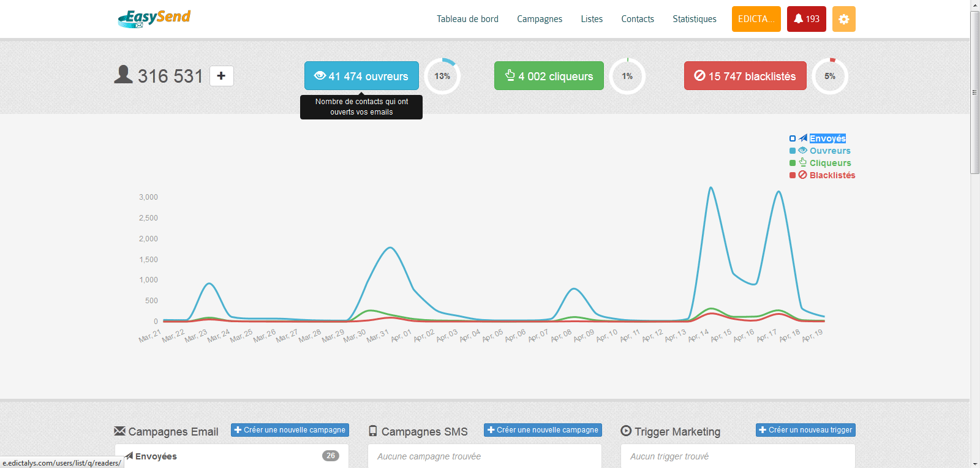Open the Campagnes menu
The height and width of the screenshot is (468, 980).
point(539,19)
